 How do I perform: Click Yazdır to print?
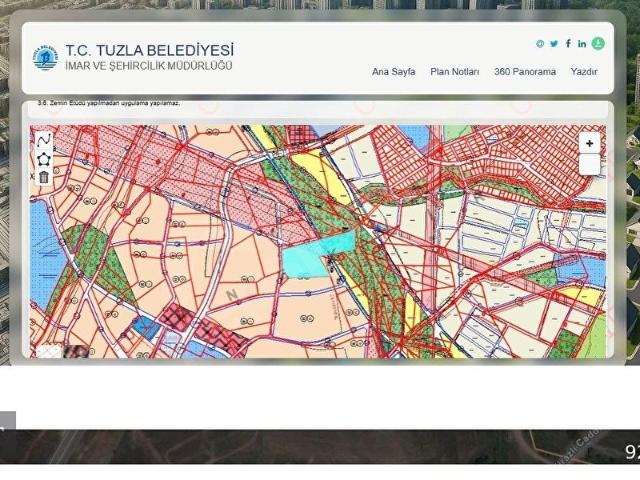click(x=584, y=72)
